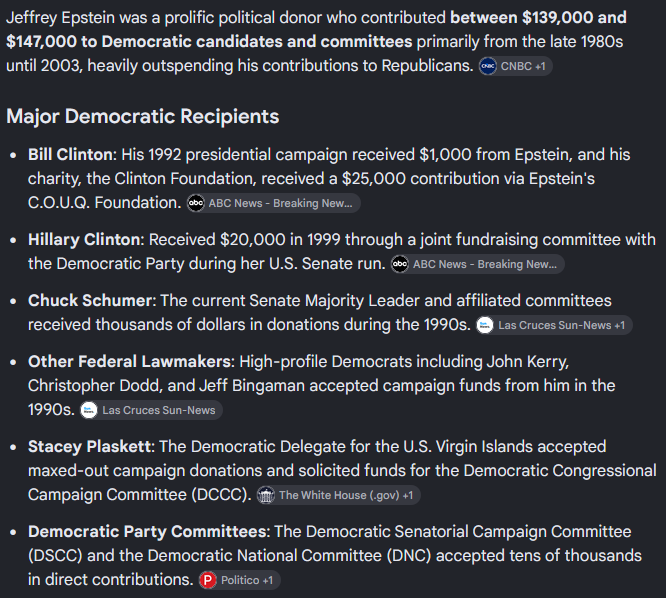Viewport: 666px width, 598px height.
Task: Open Las Cruces Sun-News chip without +1
Action: tap(151, 410)
